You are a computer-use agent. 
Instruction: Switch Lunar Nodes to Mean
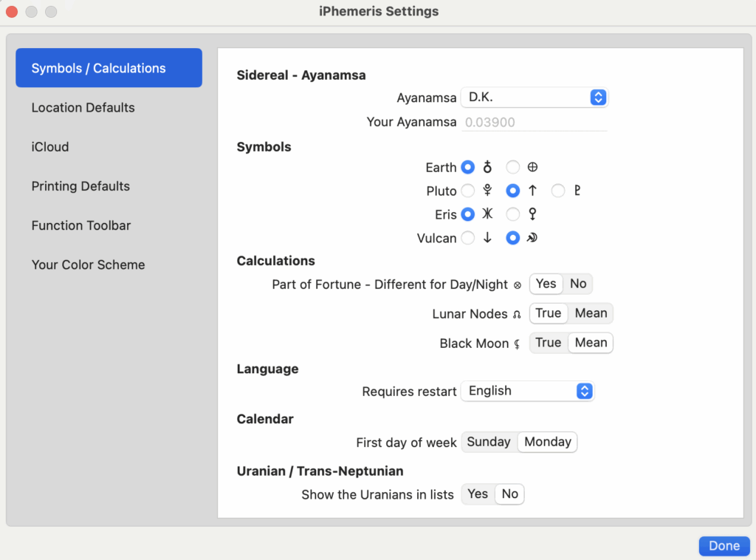click(x=591, y=313)
